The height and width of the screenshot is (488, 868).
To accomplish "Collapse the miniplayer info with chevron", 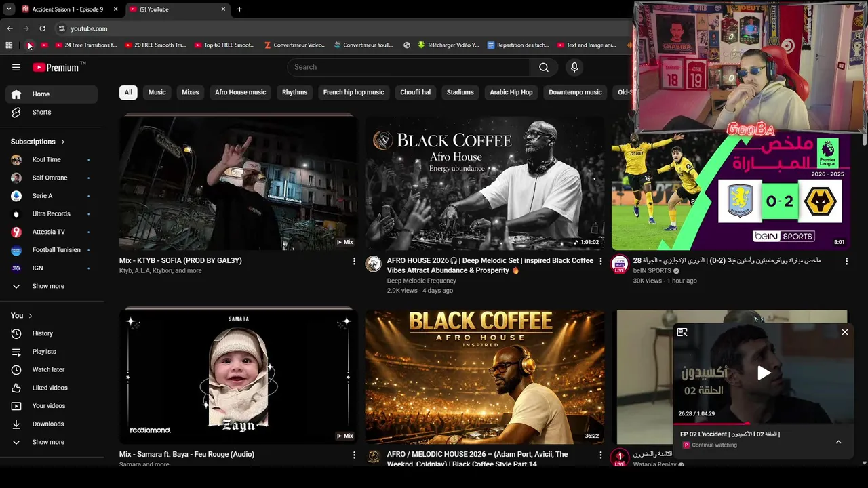I will pos(839,442).
